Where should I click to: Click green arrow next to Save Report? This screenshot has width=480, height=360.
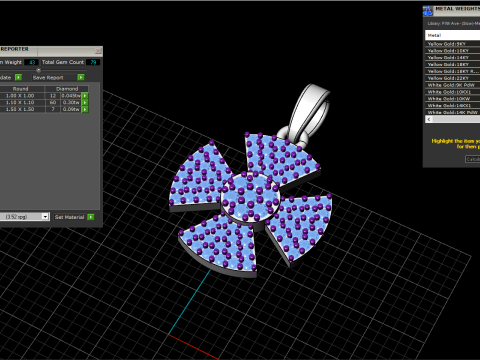tap(81, 77)
